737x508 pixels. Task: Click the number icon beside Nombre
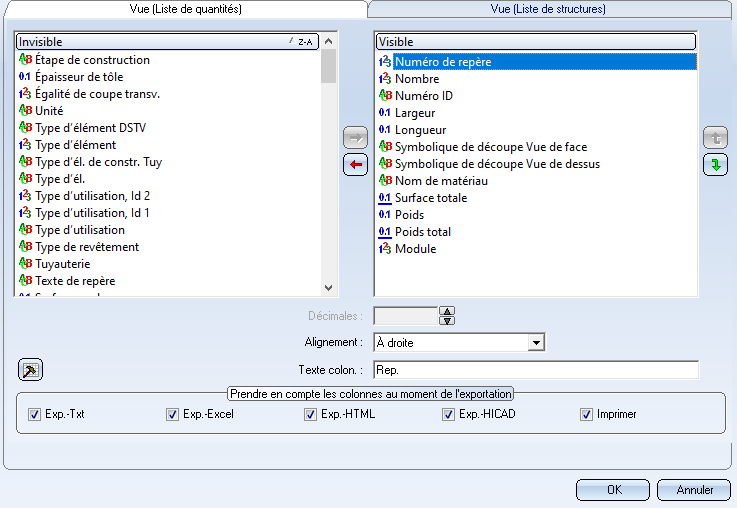coord(385,78)
